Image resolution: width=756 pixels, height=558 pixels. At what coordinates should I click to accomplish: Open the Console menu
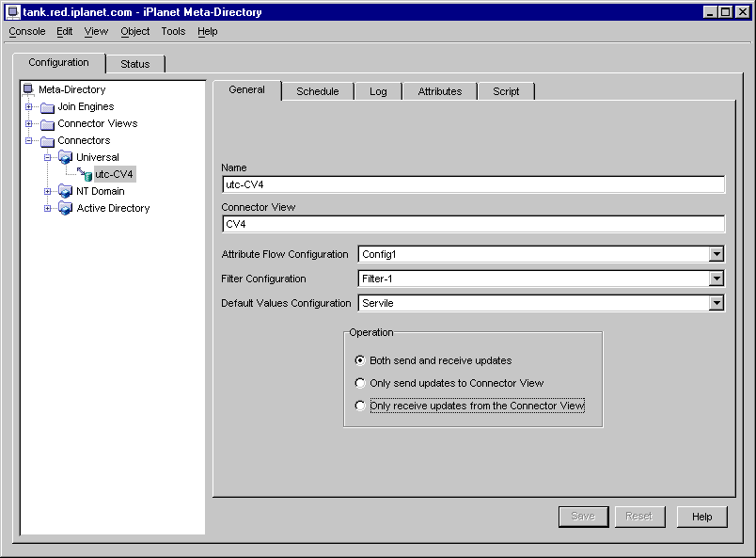[x=27, y=31]
